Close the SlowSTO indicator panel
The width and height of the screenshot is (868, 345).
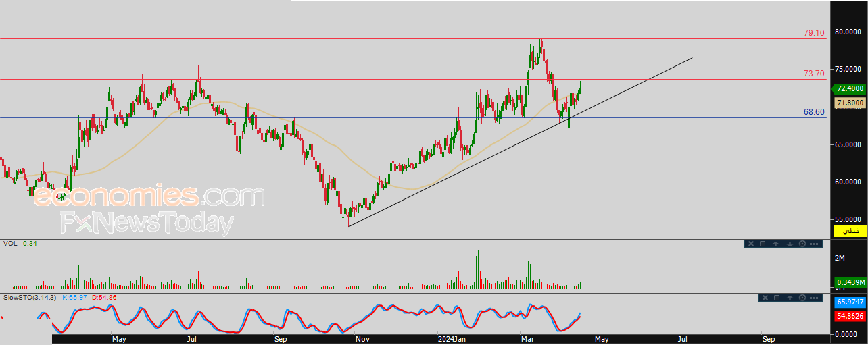click(765, 298)
